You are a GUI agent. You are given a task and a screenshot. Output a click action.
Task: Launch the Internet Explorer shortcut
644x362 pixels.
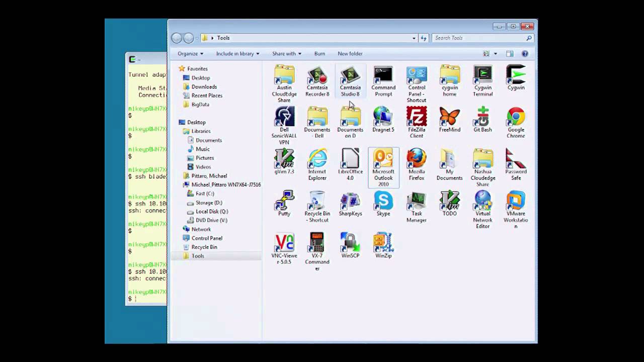pyautogui.click(x=317, y=164)
